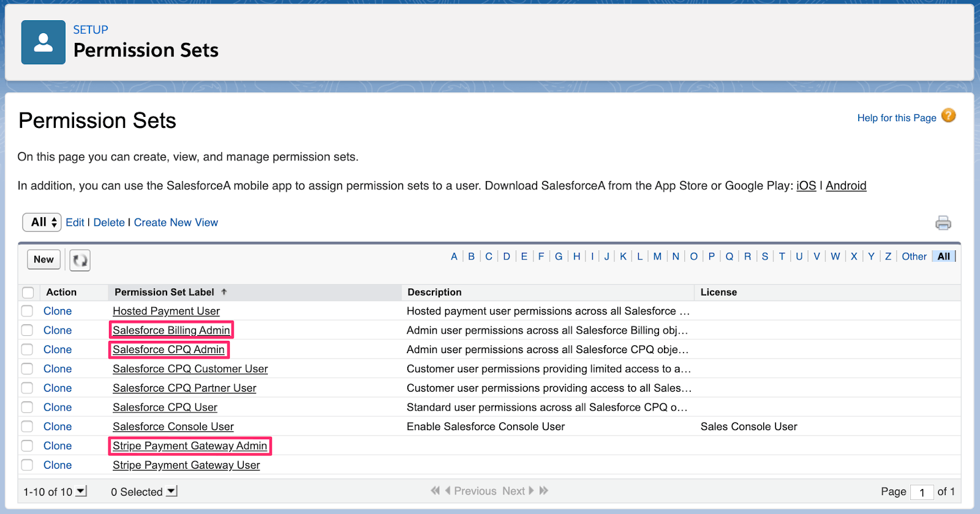Open the iOS download link
Viewport: 980px width, 514px height.
806,185
